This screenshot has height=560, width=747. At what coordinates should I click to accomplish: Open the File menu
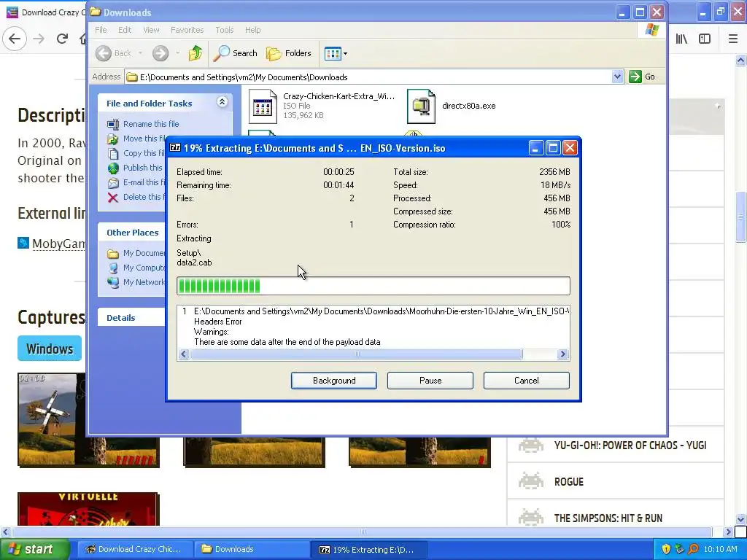[x=101, y=30]
